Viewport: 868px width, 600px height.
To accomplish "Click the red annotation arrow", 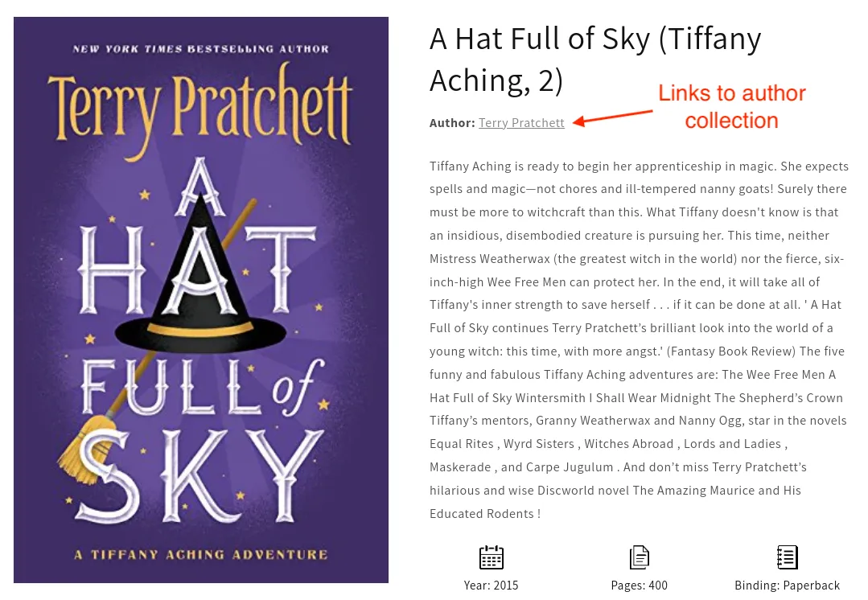I will pos(613,117).
